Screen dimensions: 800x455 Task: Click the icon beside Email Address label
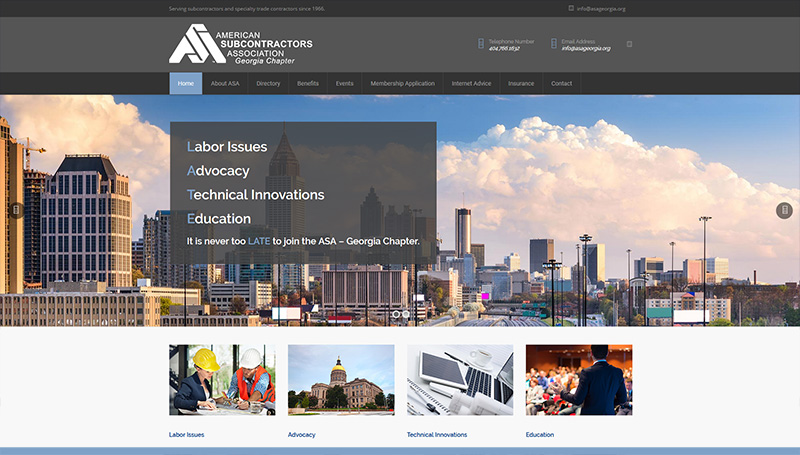[x=554, y=44]
